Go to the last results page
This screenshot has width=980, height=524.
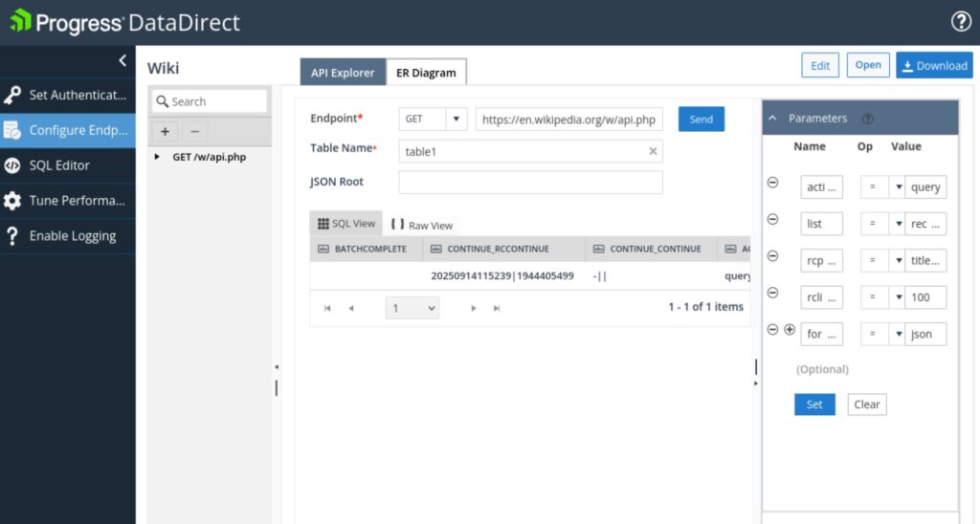click(497, 308)
